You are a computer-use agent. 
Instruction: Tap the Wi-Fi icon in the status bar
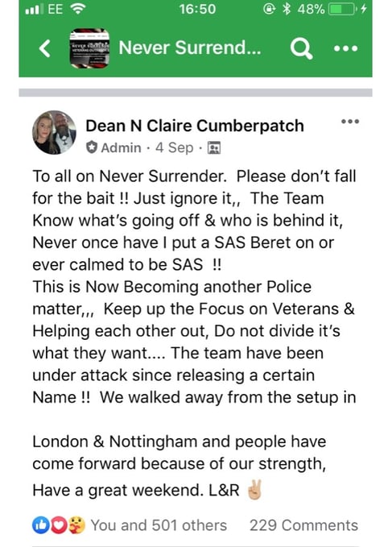[78, 9]
